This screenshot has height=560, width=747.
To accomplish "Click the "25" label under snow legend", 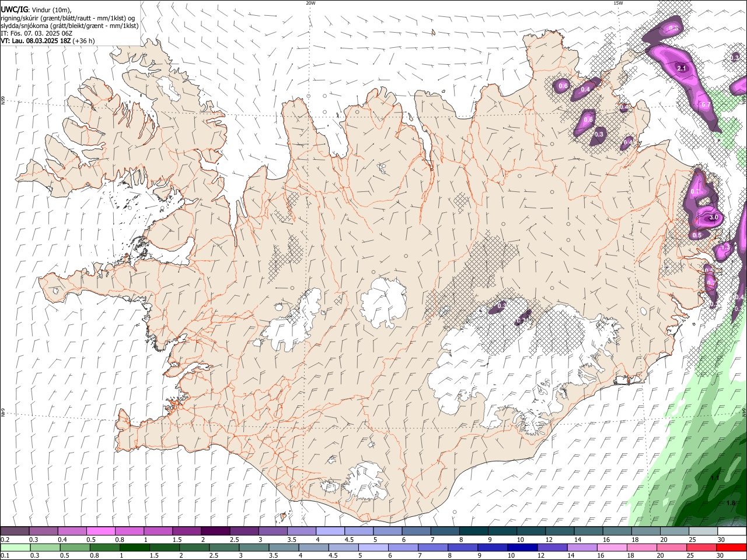I will pyautogui.click(x=692, y=540).
